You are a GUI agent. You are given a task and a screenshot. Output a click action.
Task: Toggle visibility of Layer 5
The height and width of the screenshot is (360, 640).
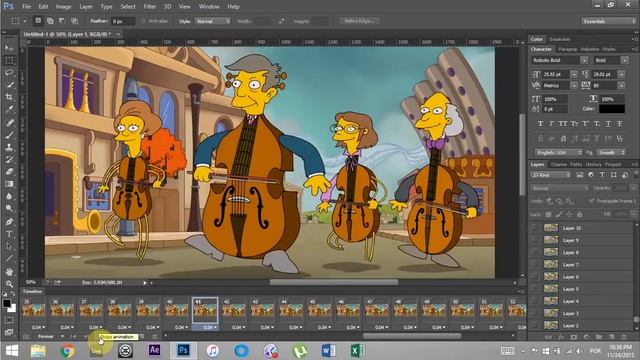pyautogui.click(x=534, y=289)
